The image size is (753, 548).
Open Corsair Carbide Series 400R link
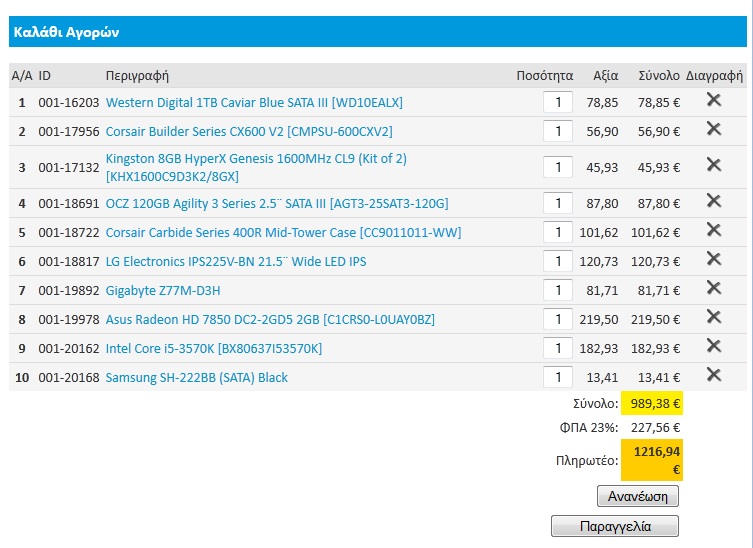point(283,232)
